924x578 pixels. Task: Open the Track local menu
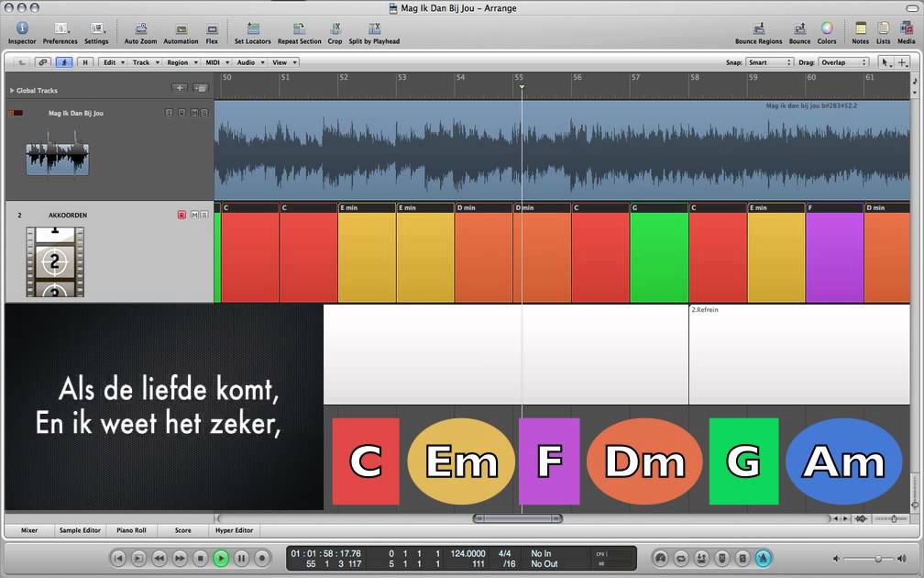pos(145,62)
